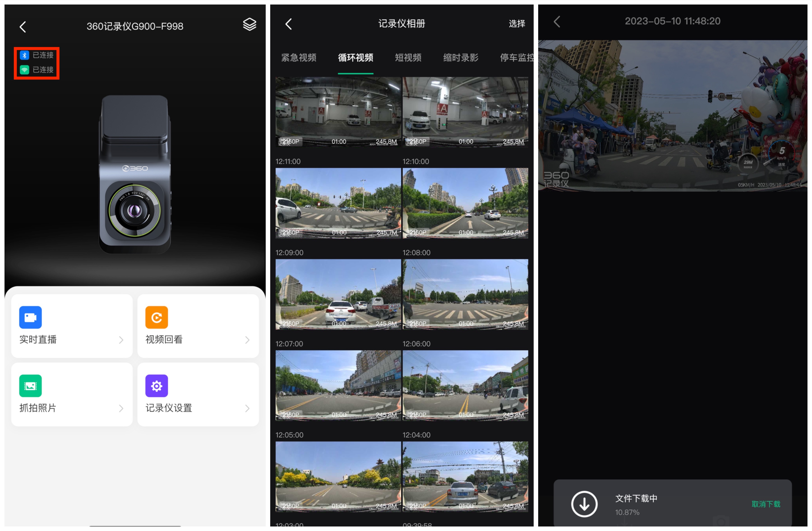
Task: Go back from the 记录仪相册 album
Action: click(x=289, y=24)
